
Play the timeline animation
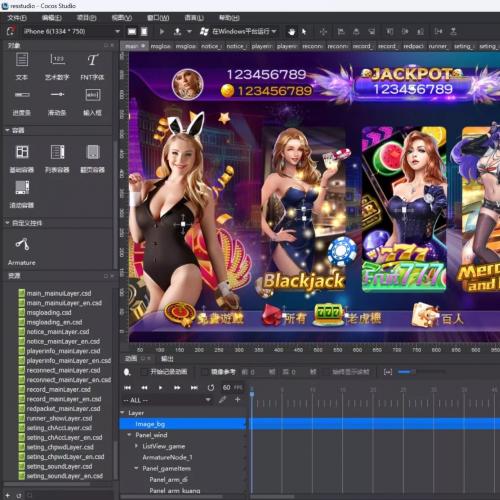[x=161, y=388]
